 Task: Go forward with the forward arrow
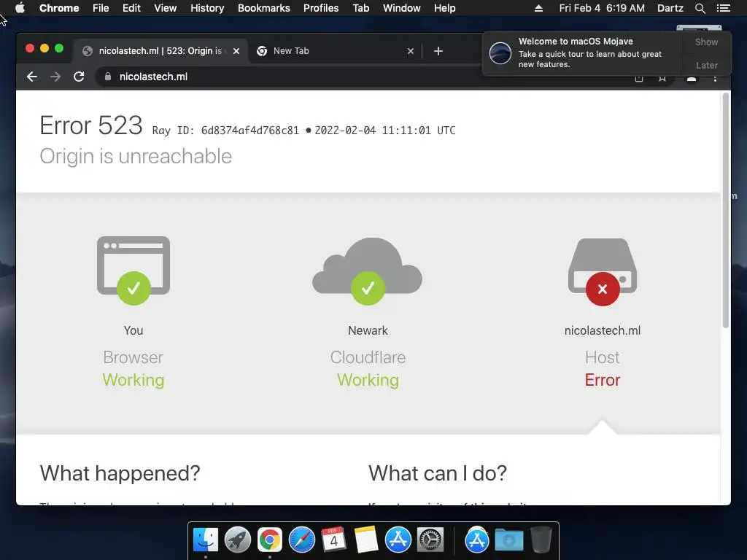tap(55, 77)
